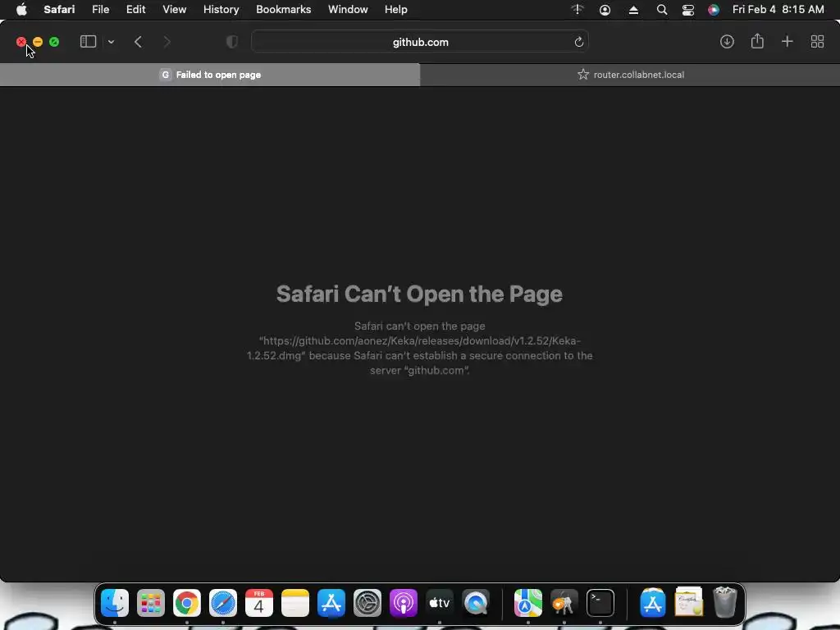The height and width of the screenshot is (630, 840).
Task: Focus the github.com address bar
Action: point(420,42)
